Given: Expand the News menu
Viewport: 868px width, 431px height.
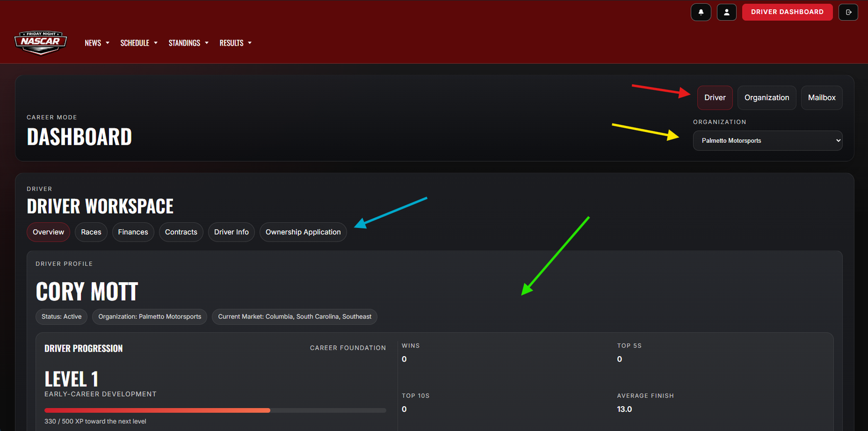Looking at the screenshot, I should coord(97,43).
